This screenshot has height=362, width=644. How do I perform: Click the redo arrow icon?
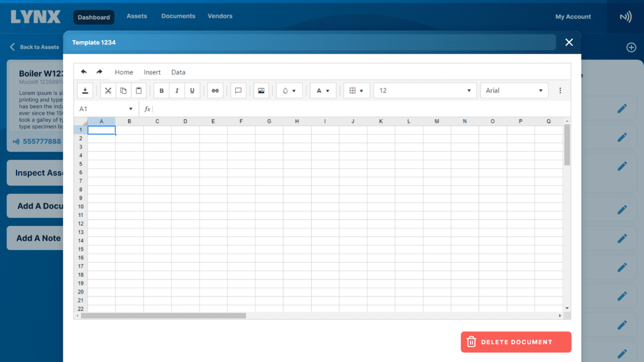tap(99, 72)
